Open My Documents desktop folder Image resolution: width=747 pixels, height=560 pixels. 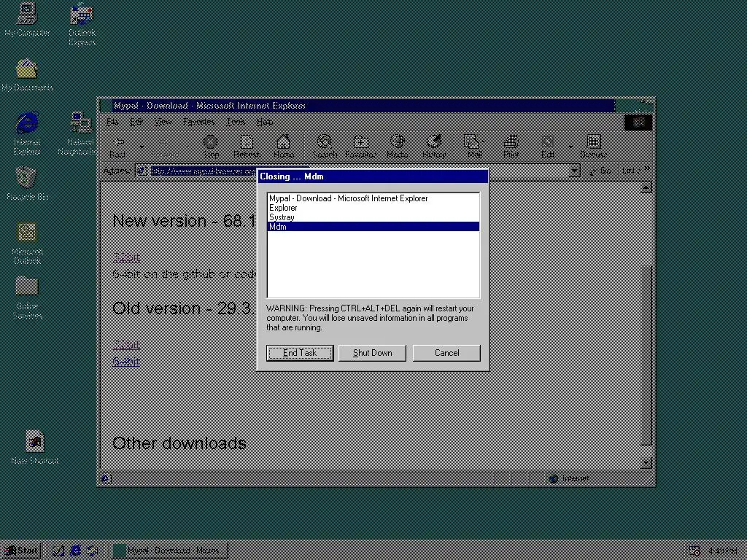tap(27, 75)
